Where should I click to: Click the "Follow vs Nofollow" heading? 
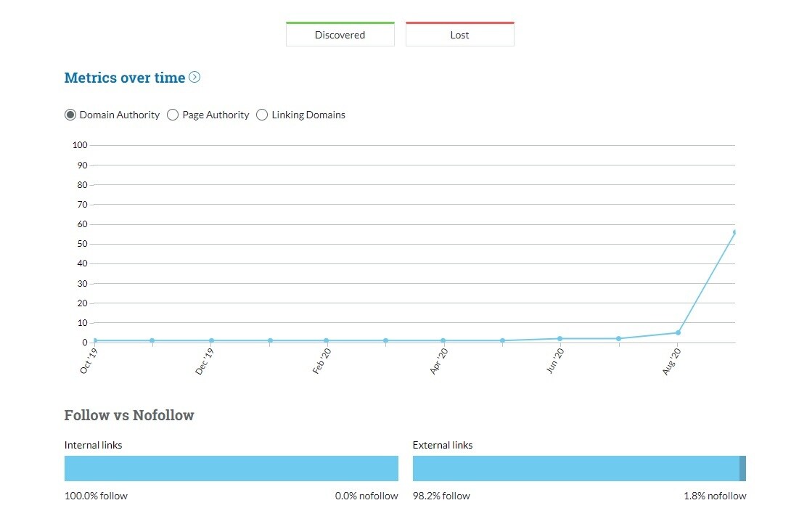(x=129, y=415)
